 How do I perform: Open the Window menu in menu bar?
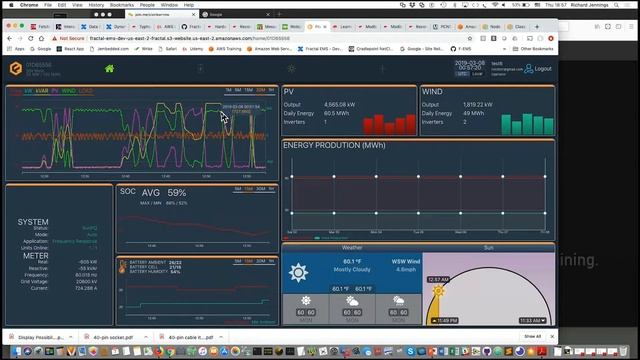(x=169, y=5)
